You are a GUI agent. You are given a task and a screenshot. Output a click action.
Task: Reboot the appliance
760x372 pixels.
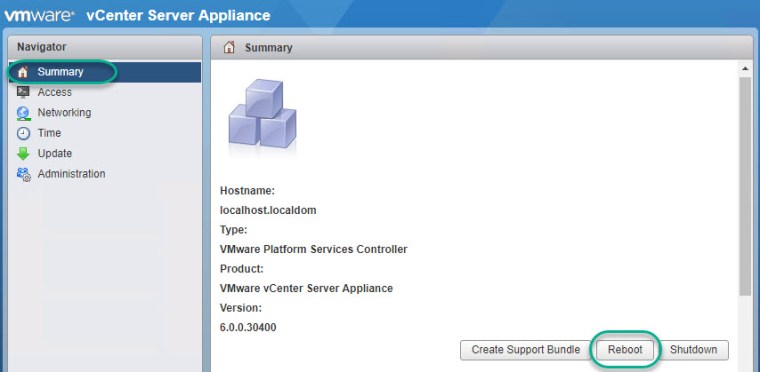pos(625,350)
